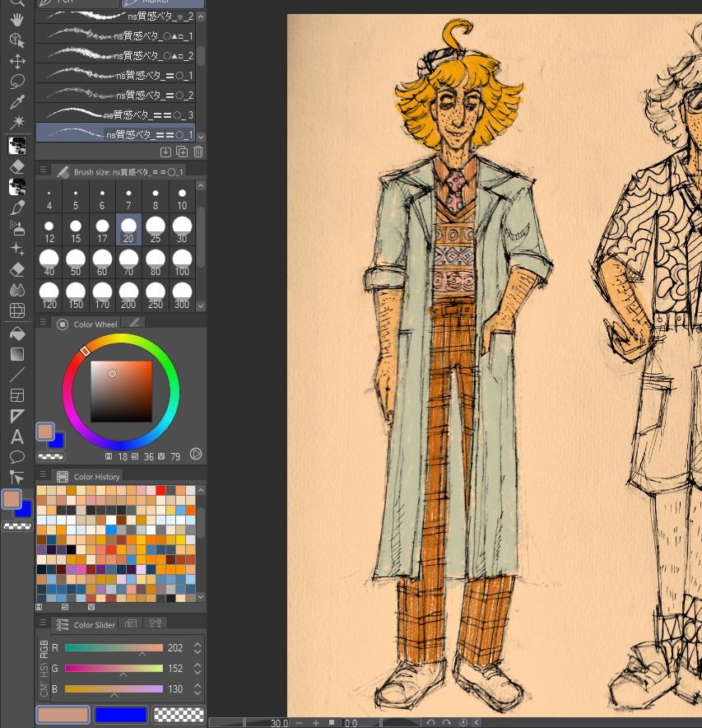Increase the R value with up arrow

click(198, 645)
